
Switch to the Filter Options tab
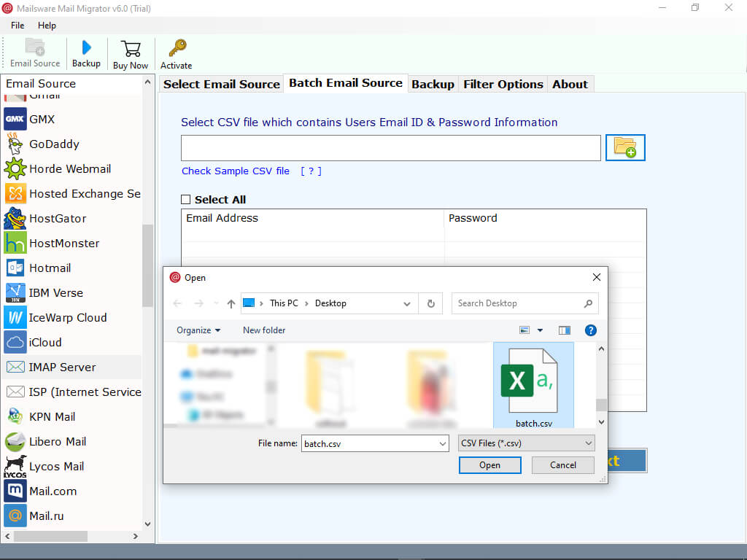coord(503,84)
